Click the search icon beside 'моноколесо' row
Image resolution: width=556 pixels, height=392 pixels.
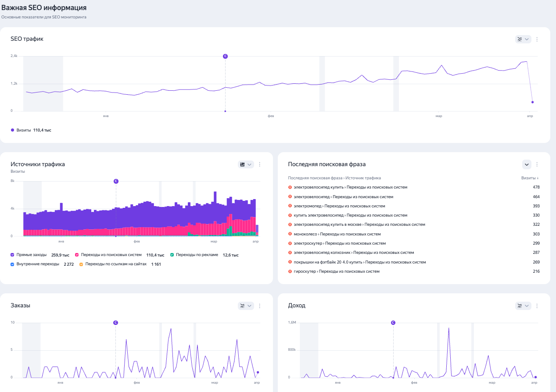click(290, 234)
